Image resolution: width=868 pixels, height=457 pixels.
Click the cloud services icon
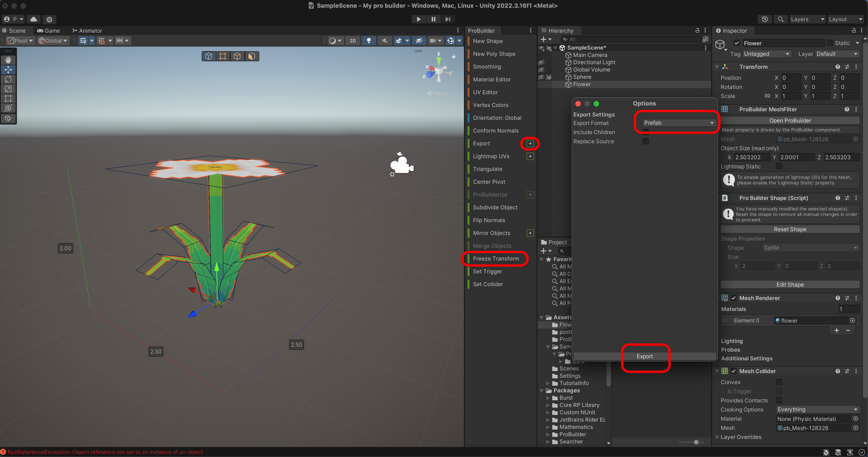tap(34, 19)
